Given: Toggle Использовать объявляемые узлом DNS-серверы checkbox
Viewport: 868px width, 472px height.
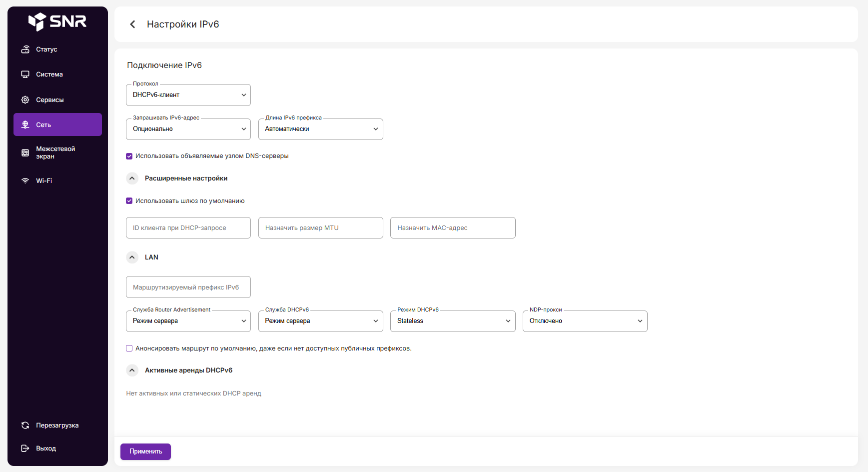Looking at the screenshot, I should [129, 156].
